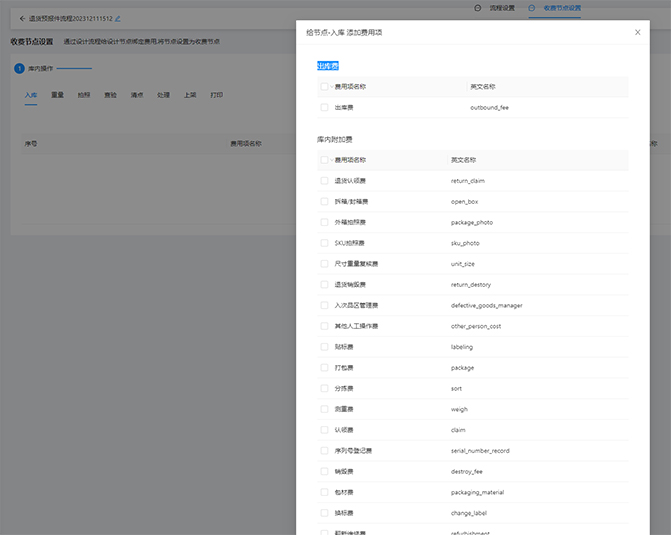This screenshot has width=671, height=535.
Task: Switch to the 清点 tab
Action: [x=137, y=95]
